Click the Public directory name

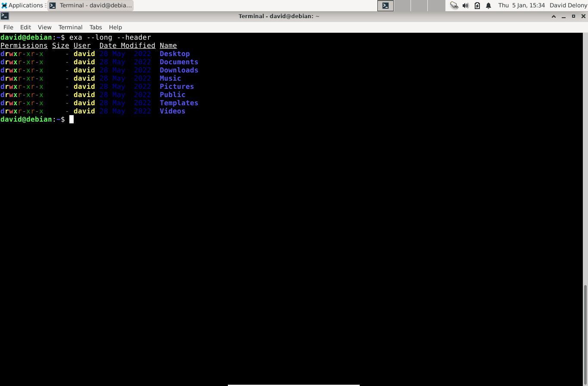pyautogui.click(x=173, y=95)
